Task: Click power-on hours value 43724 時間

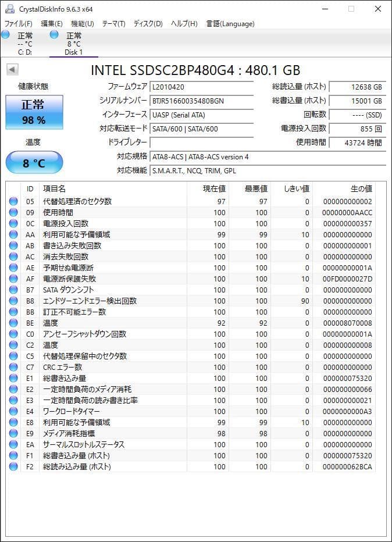Action: [358, 142]
